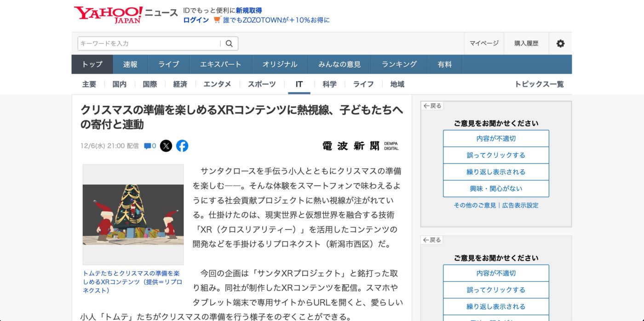Select the みんなの意見 tab
This screenshot has width=644, height=321.
[339, 64]
